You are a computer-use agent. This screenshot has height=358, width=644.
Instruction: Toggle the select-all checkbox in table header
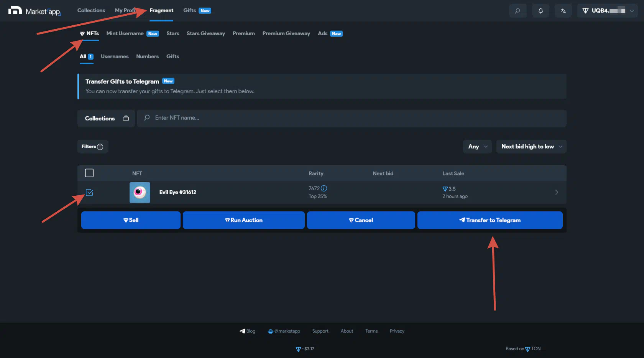(x=89, y=173)
